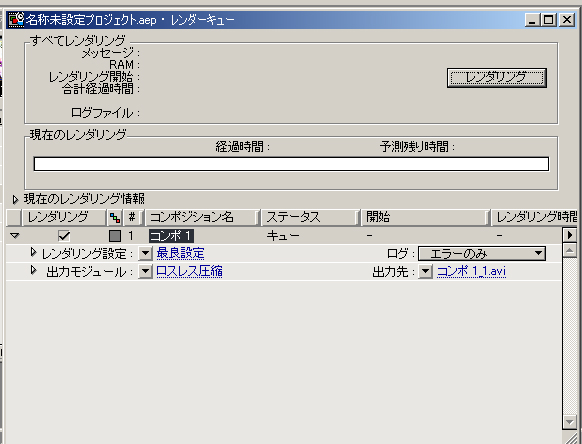Uncheck the render checkbox for コンポ 1

coord(64,236)
